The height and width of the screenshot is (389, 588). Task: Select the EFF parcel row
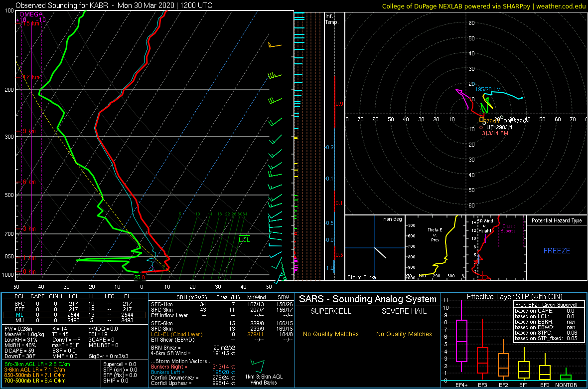[74, 309]
